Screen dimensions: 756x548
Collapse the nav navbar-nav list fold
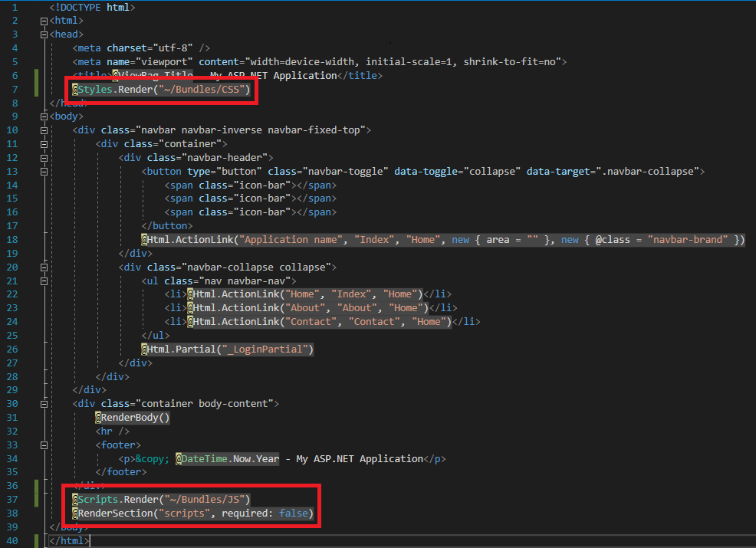(44, 281)
